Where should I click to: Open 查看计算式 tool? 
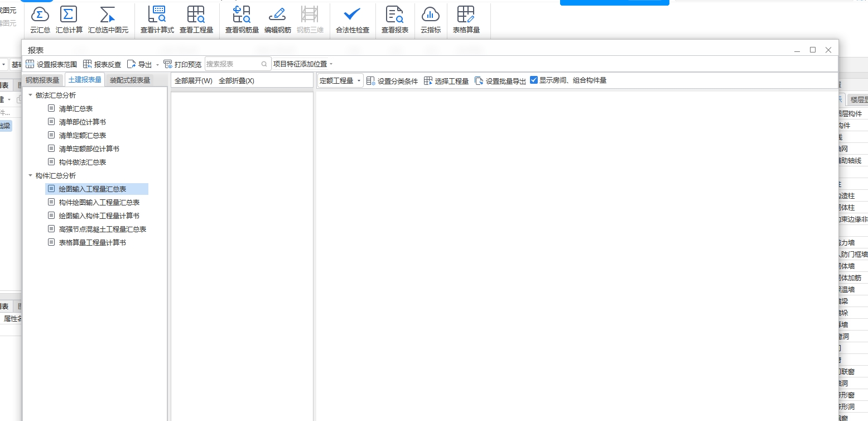click(157, 20)
